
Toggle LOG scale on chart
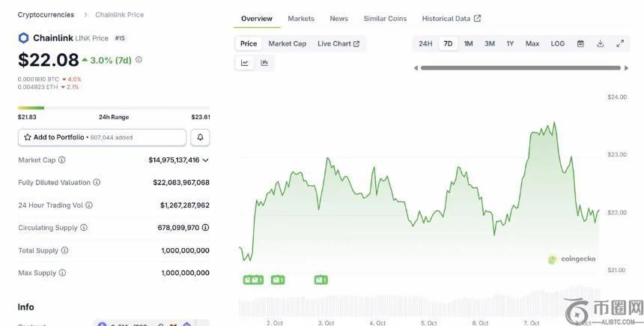[558, 43]
